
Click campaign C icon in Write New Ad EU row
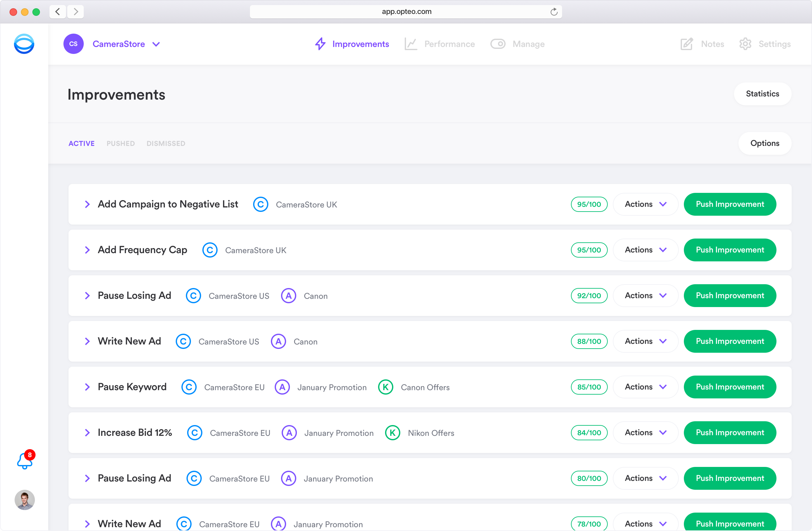click(x=184, y=524)
